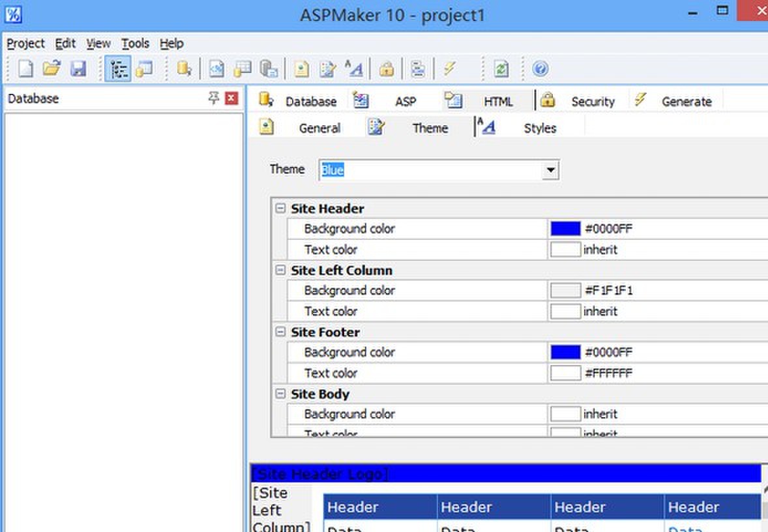Open the Tools menu
The height and width of the screenshot is (532, 768).
135,44
